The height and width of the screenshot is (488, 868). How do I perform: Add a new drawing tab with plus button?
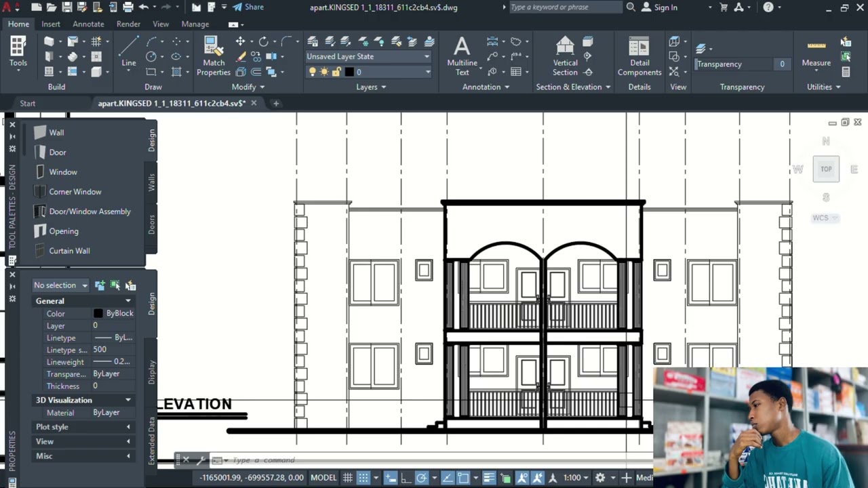pyautogui.click(x=276, y=103)
